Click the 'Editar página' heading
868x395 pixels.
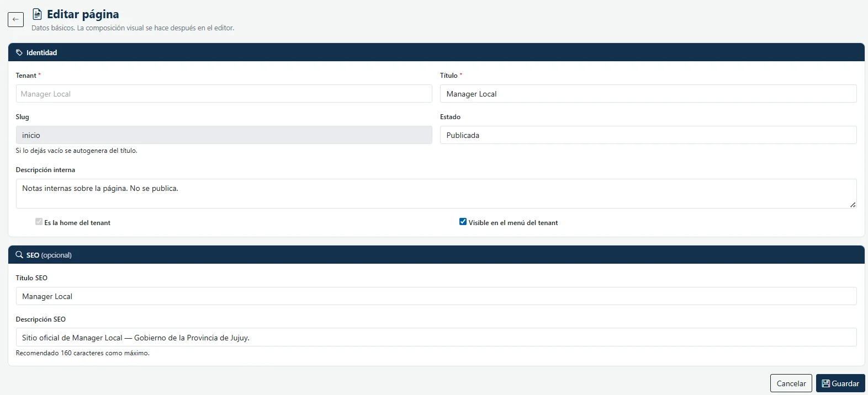83,14
